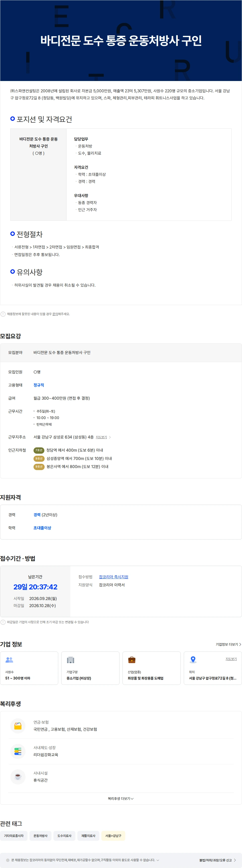Open the 잡코리아 즉시지원 apply link
Image resolution: width=242 pixels, height=868 pixels.
[x=113, y=577]
